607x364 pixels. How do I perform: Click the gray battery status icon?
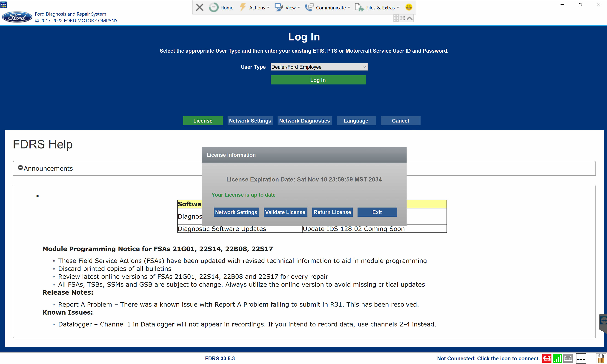[x=568, y=359]
